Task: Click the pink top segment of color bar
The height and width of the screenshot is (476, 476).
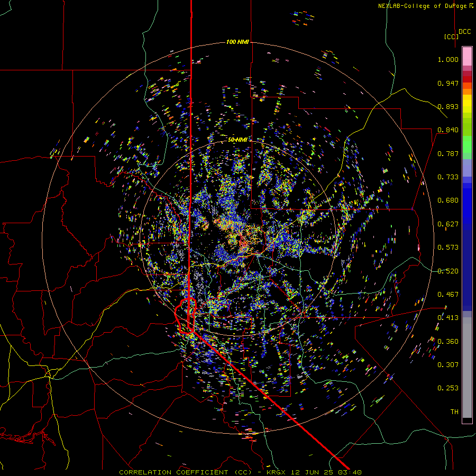Action: 467,57
